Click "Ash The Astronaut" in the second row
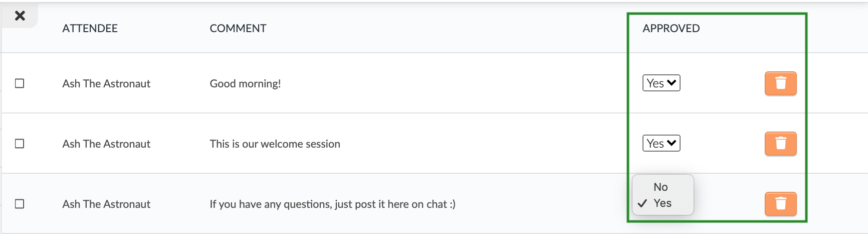 coord(106,144)
